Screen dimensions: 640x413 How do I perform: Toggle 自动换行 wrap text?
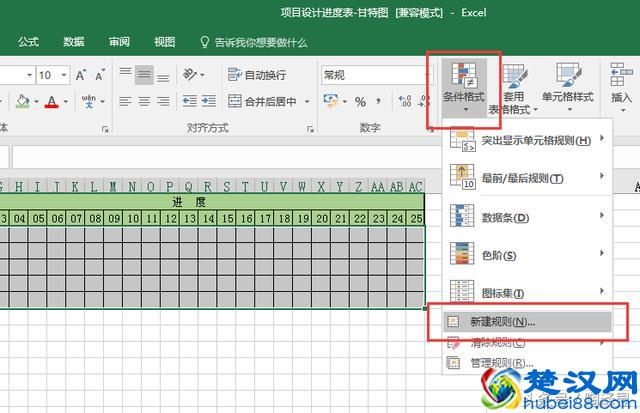pyautogui.click(x=257, y=75)
